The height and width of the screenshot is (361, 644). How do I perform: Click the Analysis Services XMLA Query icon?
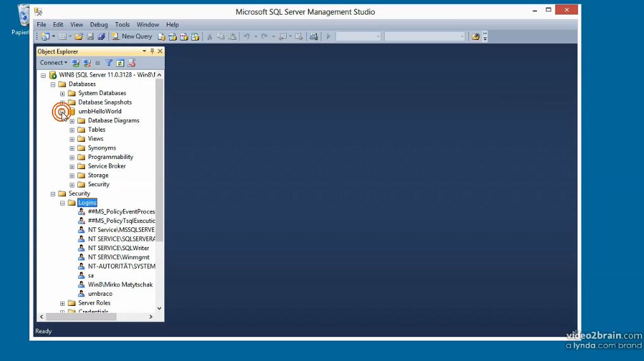tap(195, 37)
